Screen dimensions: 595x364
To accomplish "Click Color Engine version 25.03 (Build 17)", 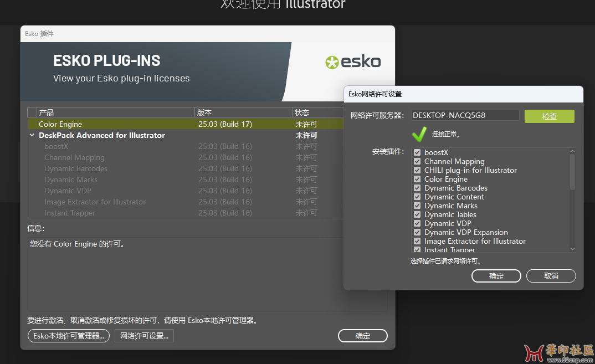I will (225, 124).
